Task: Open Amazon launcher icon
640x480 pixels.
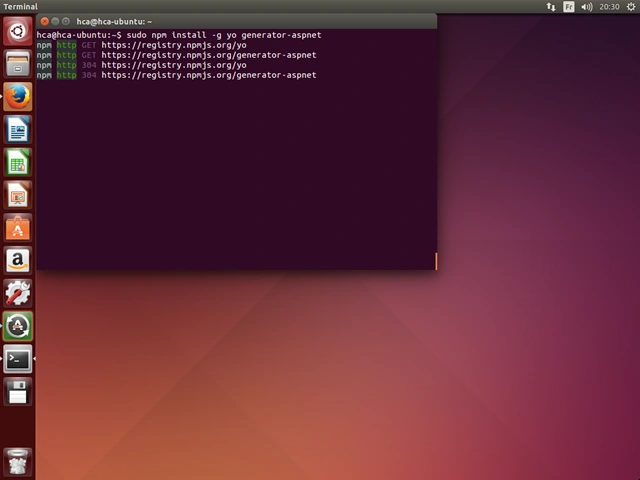Action: coord(18,261)
